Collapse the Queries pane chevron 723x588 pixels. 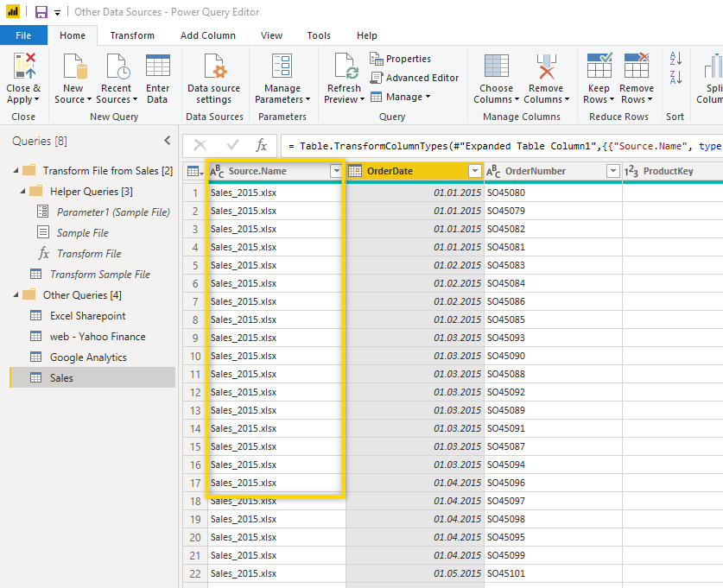tap(168, 141)
